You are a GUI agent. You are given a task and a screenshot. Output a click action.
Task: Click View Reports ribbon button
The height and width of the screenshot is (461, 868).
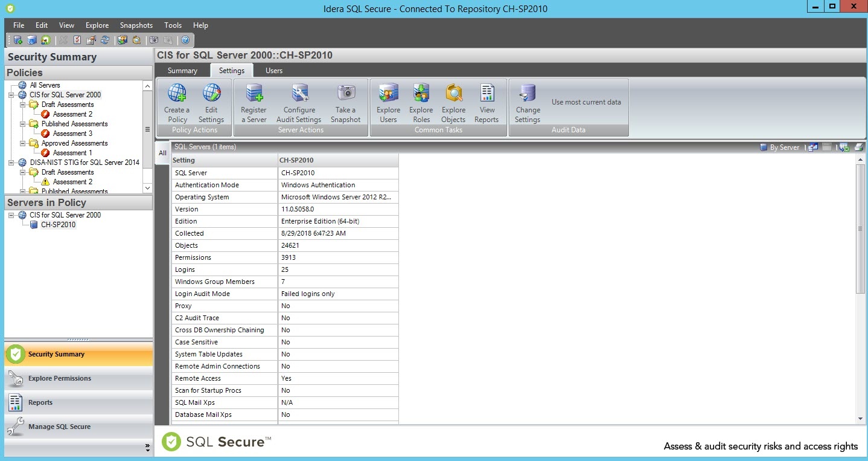pos(487,103)
